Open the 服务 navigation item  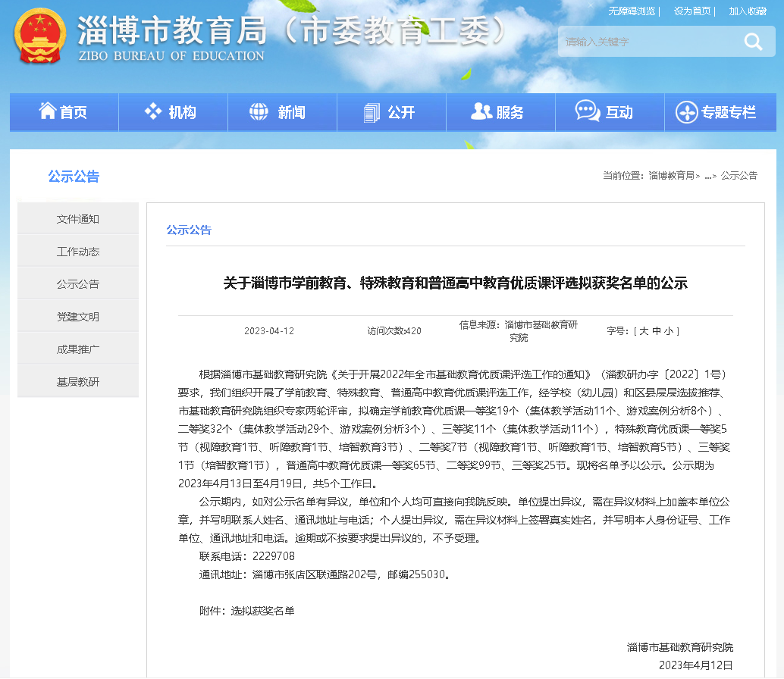(x=500, y=112)
